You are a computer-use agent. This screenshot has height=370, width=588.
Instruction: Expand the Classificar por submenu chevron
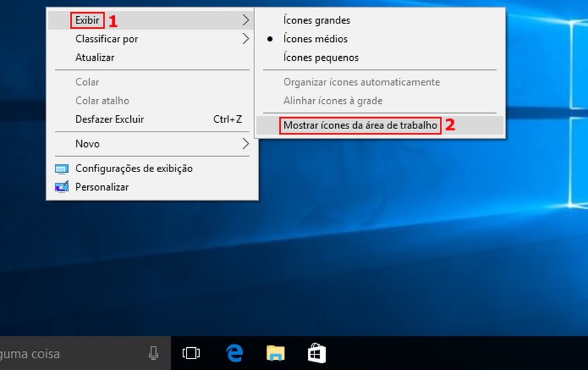click(246, 39)
